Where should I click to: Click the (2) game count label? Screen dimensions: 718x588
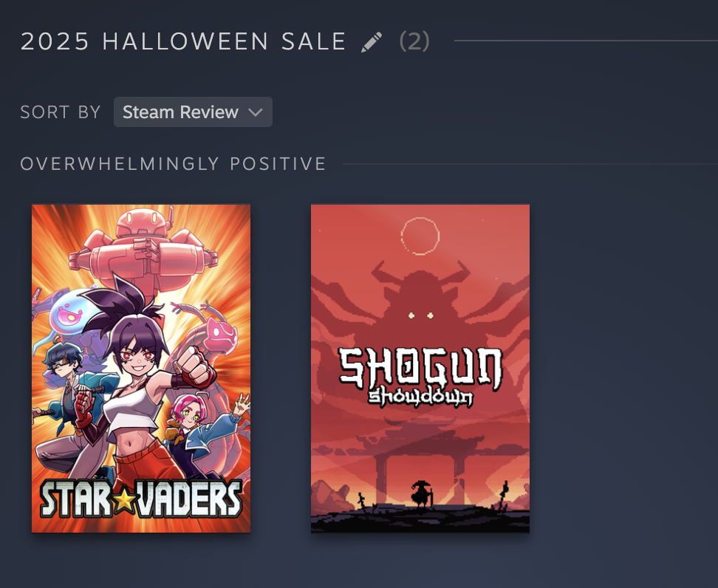(x=414, y=41)
